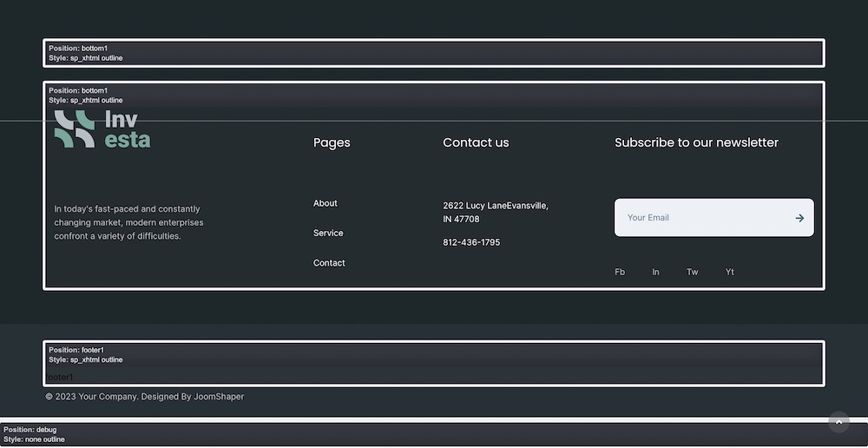Click the Position: debug module label
This screenshot has height=448, width=868.
(x=30, y=430)
